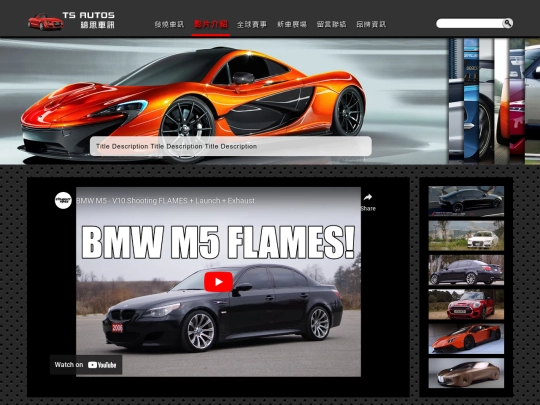This screenshot has width=540, height=405.
Task: Open the 新車展場 menu item
Action: tap(292, 24)
